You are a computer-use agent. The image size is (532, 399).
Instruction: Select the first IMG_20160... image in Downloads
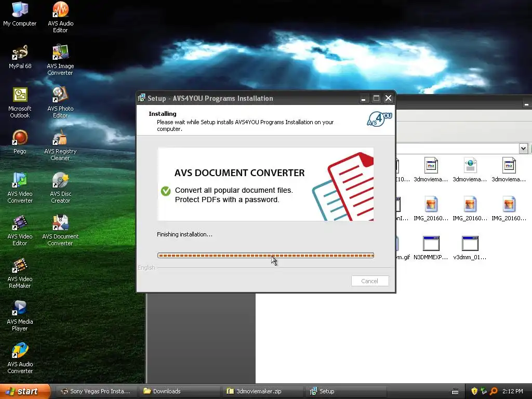(431, 209)
